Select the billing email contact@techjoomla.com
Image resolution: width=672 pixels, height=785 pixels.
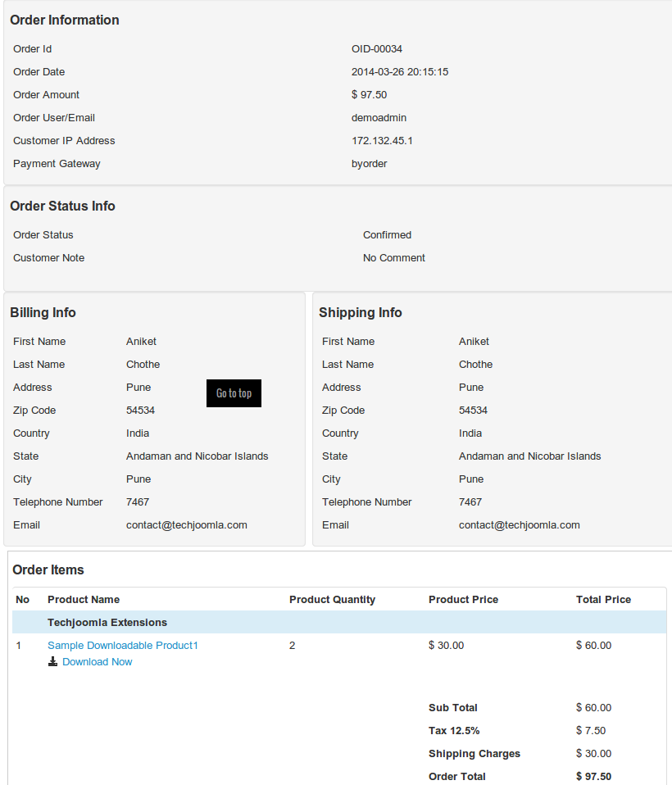pos(188,524)
